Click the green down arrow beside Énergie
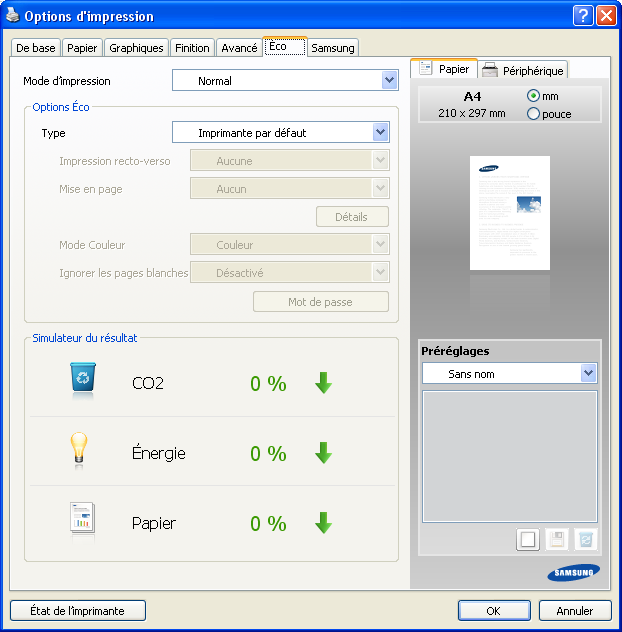This screenshot has width=622, height=632. coord(323,453)
